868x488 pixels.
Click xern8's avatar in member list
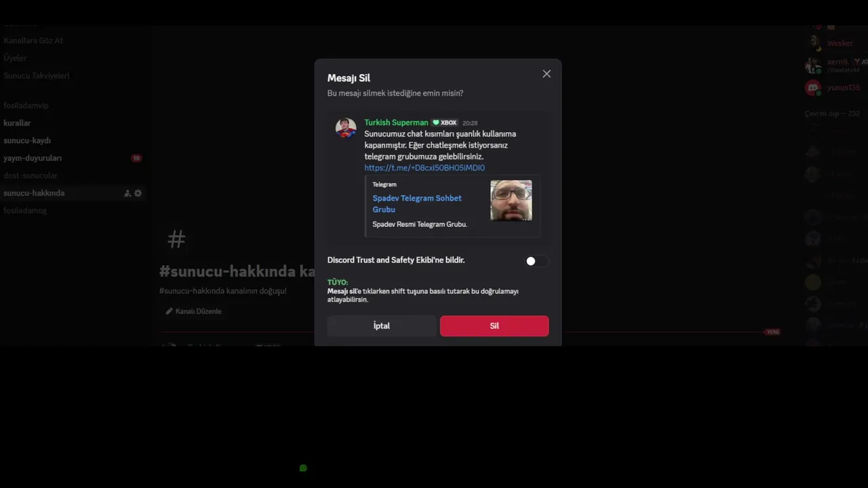tap(812, 66)
